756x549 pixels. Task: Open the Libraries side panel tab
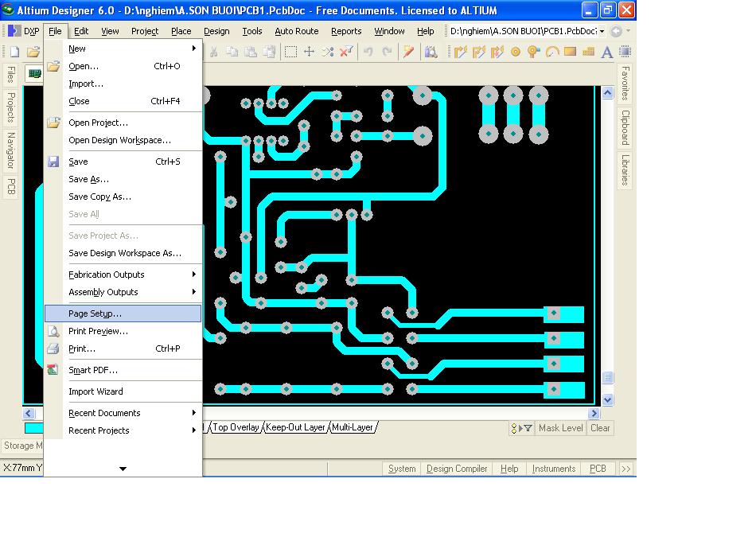(625, 169)
